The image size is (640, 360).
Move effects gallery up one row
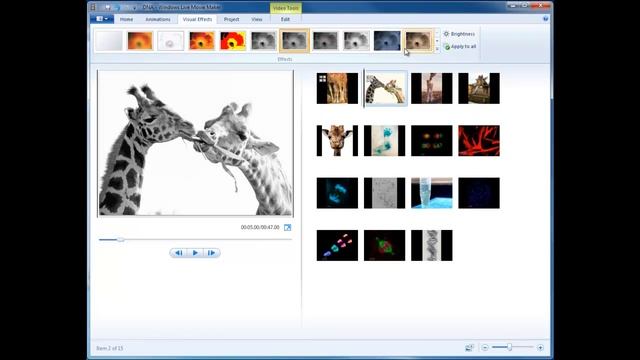[437, 33]
